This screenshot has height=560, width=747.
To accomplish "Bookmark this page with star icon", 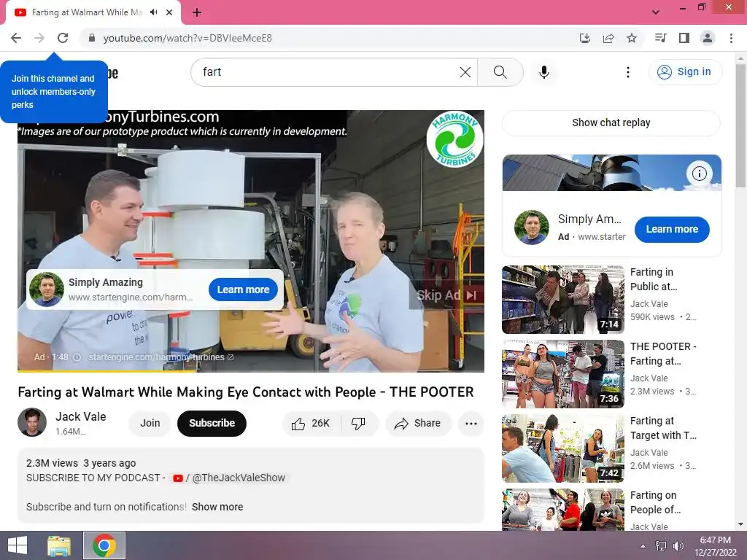I will (632, 38).
